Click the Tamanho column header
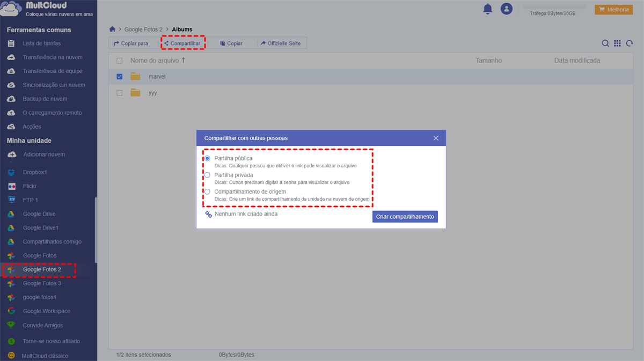 488,61
